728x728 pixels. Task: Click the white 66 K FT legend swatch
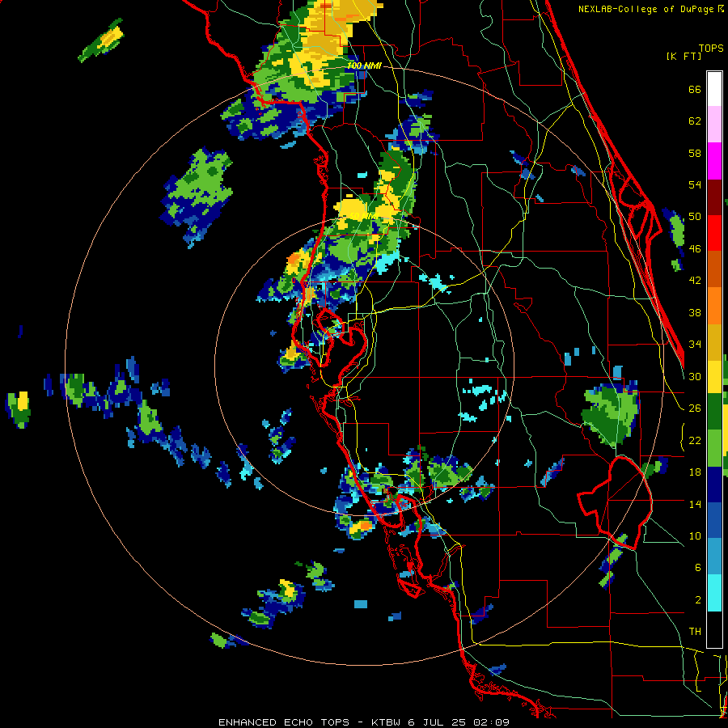pos(714,89)
